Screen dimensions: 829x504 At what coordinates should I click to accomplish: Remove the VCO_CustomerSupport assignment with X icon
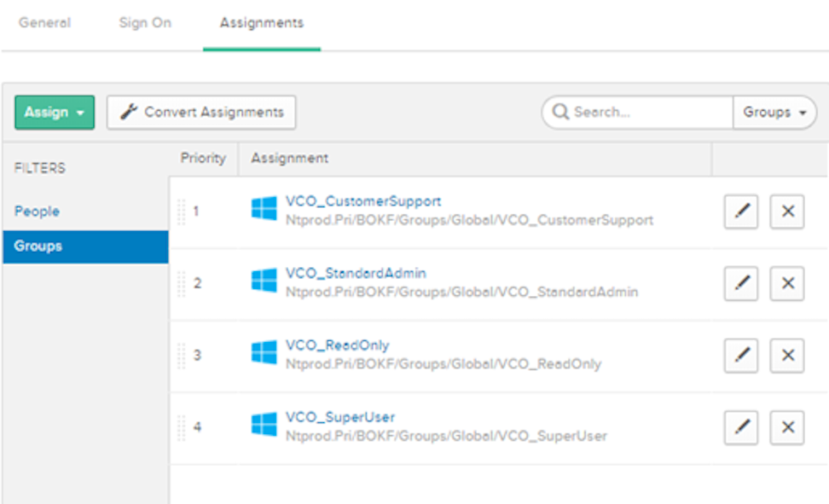787,211
